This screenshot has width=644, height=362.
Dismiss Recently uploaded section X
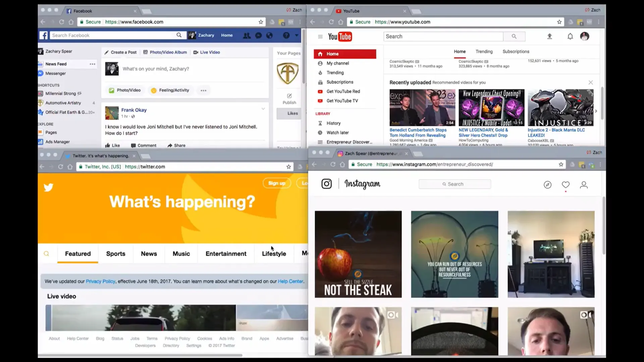(591, 82)
